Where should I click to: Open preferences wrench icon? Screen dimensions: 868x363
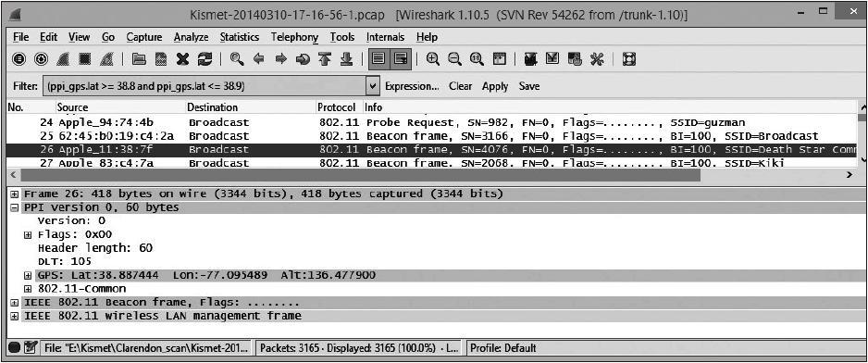[597, 59]
